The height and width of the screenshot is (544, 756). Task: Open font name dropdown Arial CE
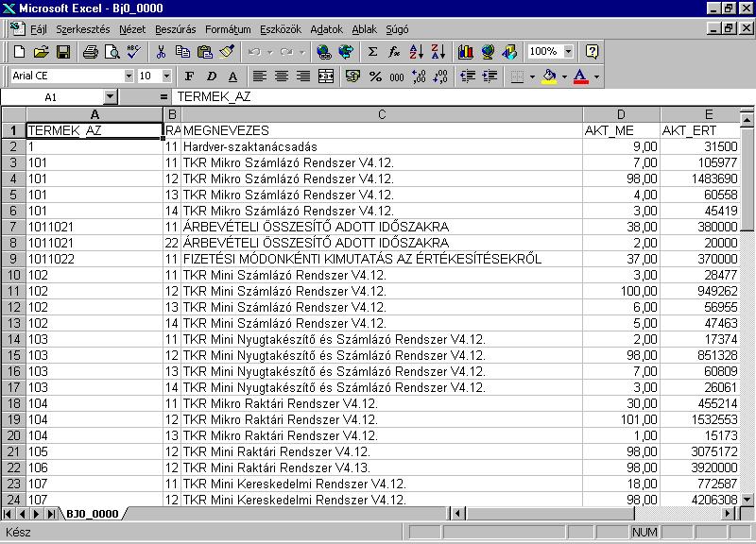[x=129, y=76]
